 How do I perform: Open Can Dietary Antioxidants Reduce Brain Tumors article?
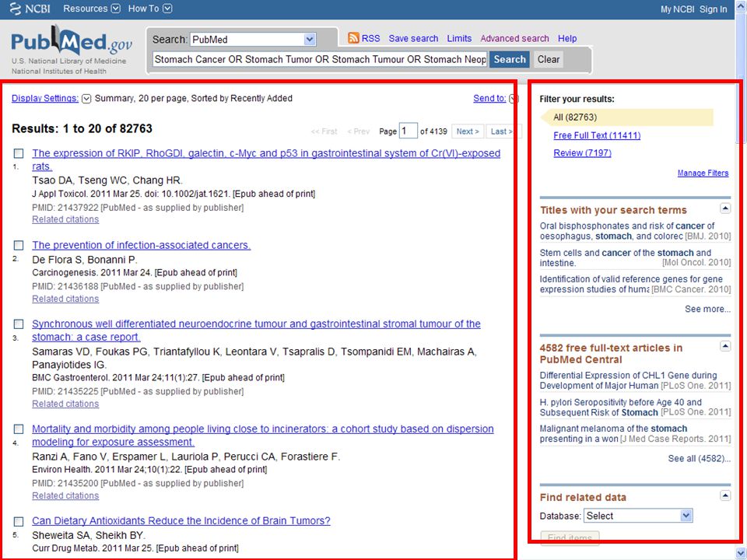coord(181,520)
